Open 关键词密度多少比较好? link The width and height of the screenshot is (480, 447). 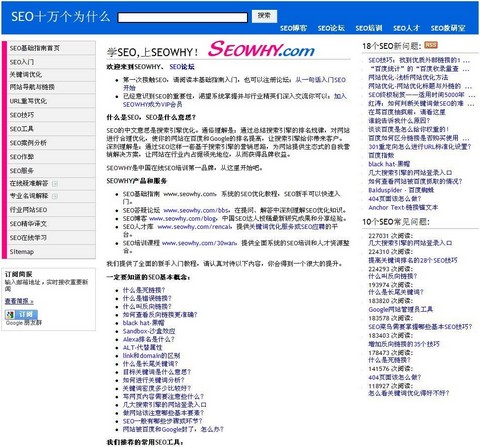click(157, 388)
